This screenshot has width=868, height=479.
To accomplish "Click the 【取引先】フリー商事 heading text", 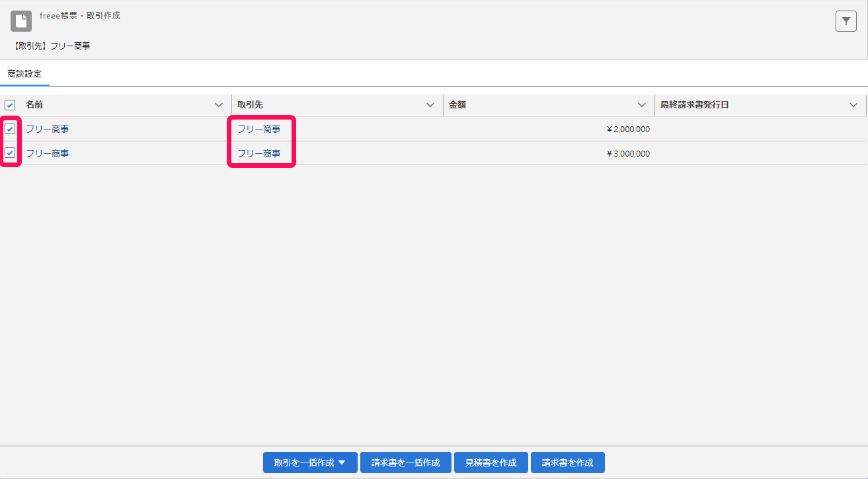I will coord(50,46).
